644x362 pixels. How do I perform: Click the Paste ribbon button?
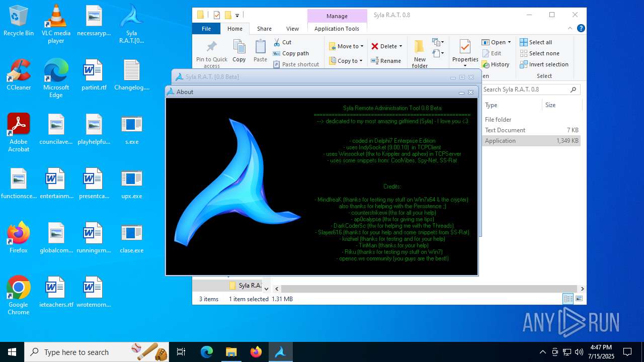(x=260, y=51)
